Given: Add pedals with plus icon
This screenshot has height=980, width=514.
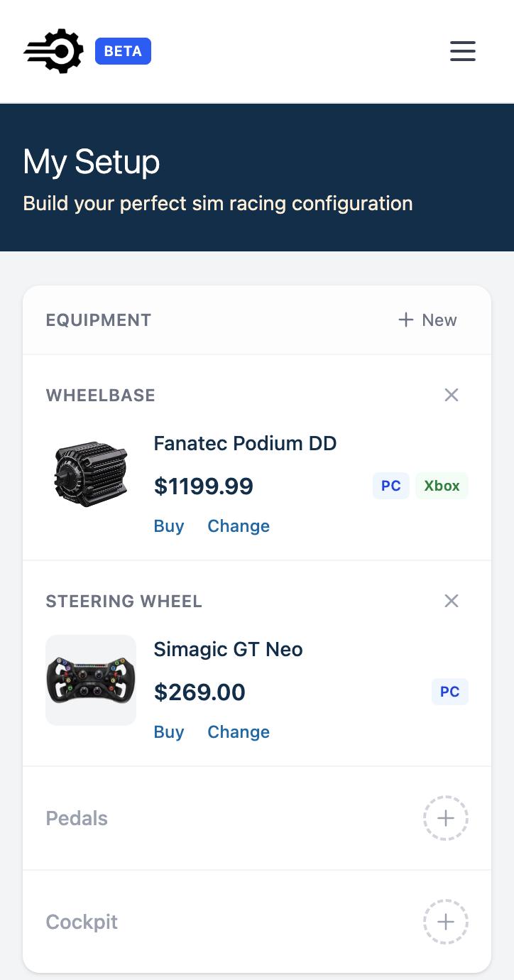Looking at the screenshot, I should point(446,818).
